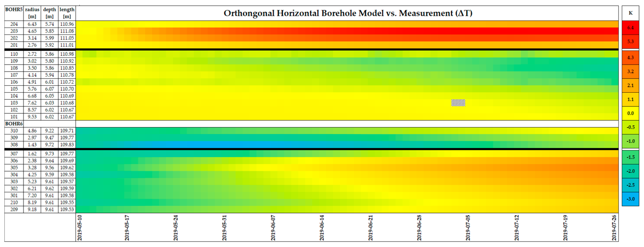The height and width of the screenshot is (247, 644).
Task: Click the teal -2.0 legend swatch
Action: click(630, 171)
